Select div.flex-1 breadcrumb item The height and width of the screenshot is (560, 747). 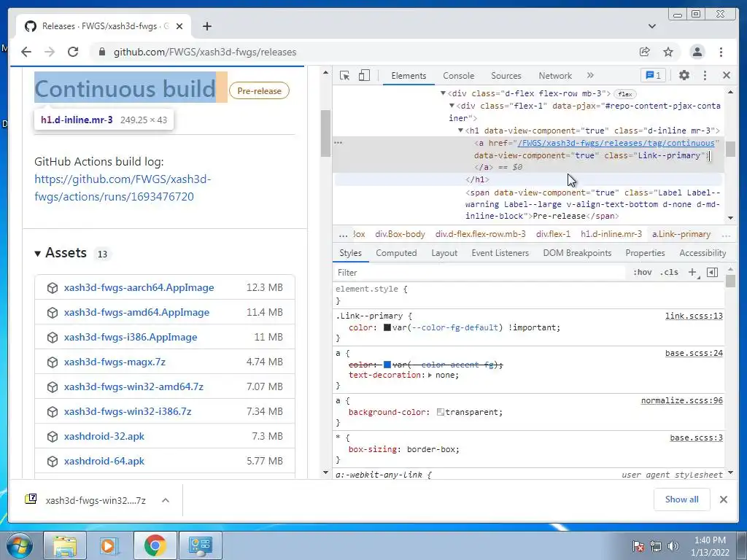click(553, 234)
